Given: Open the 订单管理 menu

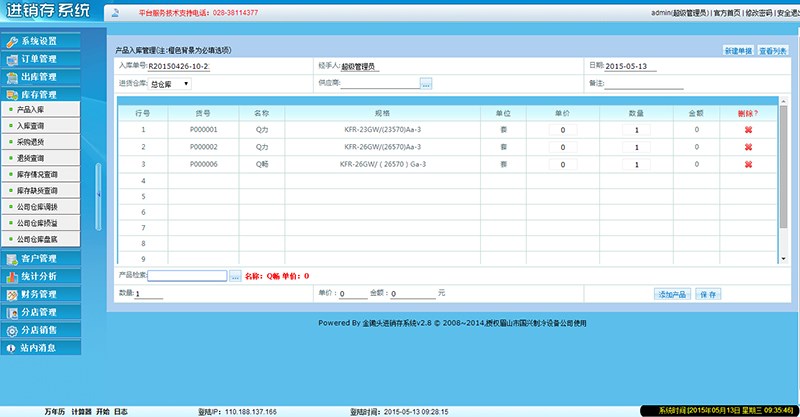Looking at the screenshot, I should (40, 59).
